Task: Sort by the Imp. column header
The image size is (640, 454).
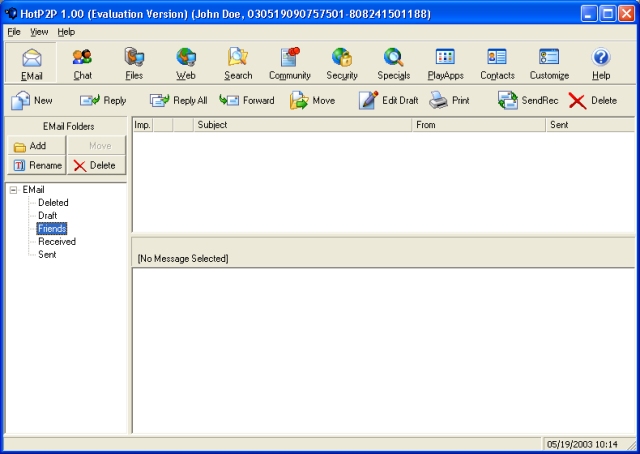Action: [x=142, y=125]
